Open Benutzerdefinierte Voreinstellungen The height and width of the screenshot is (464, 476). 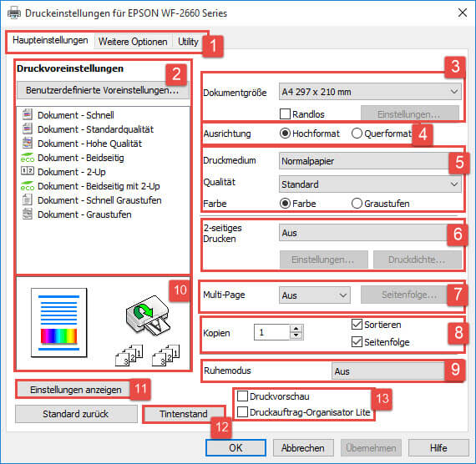click(x=103, y=90)
